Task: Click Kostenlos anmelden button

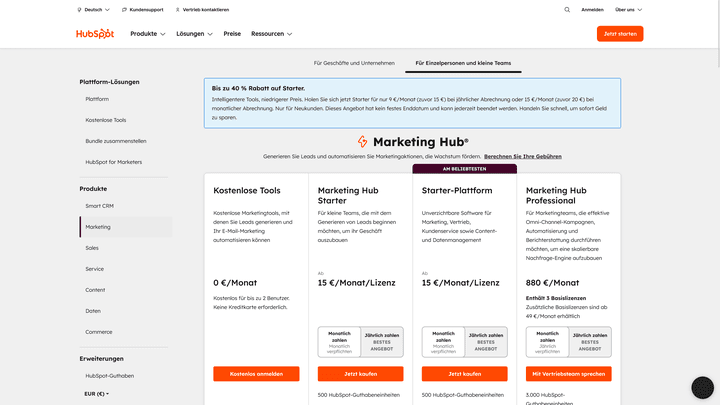Action: click(x=256, y=374)
